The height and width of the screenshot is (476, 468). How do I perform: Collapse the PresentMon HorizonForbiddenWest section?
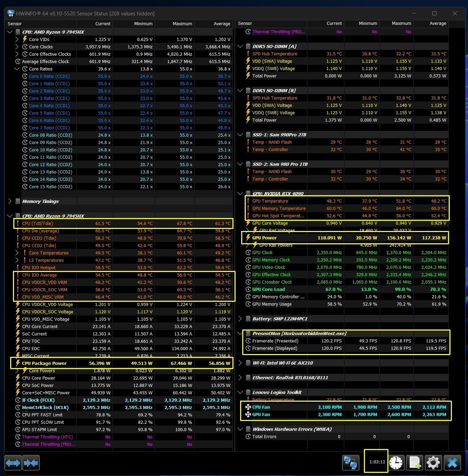coord(240,334)
